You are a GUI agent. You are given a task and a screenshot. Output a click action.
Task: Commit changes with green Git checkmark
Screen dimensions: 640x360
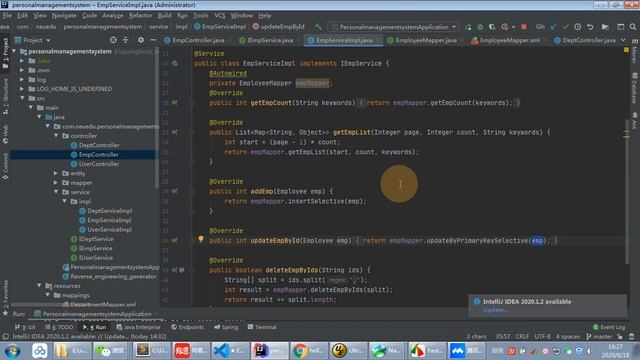pyautogui.click(x=565, y=27)
